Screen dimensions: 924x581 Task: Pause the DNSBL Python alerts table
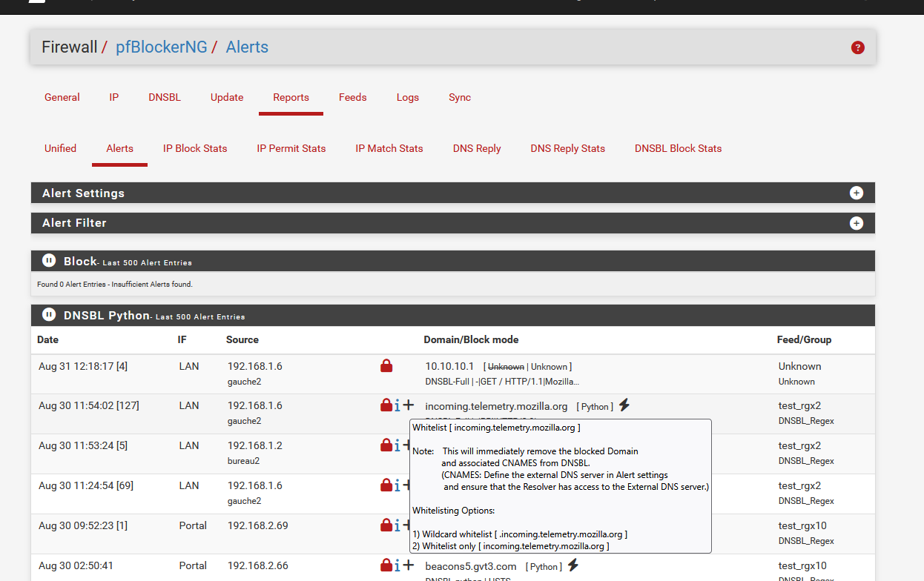pos(49,315)
